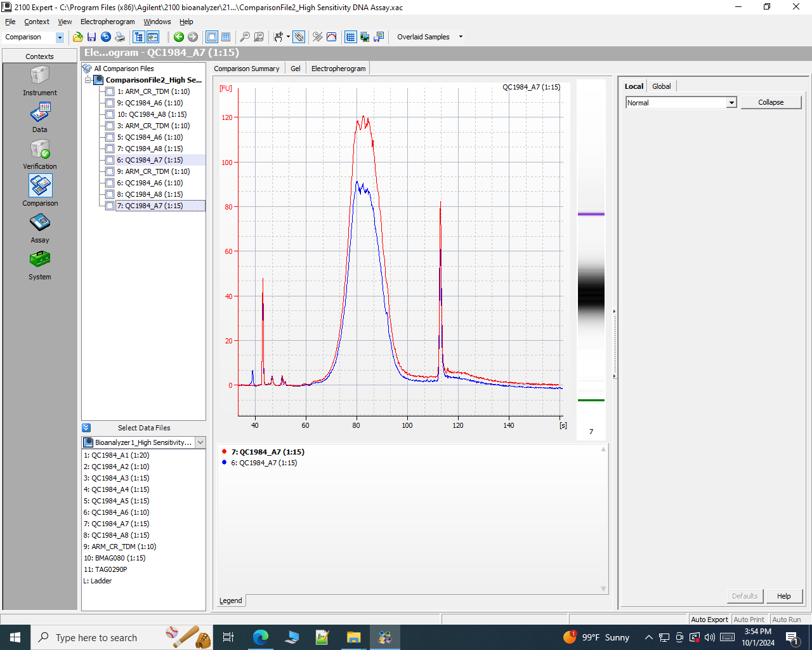
Task: Click the print toolbar icon
Action: click(x=120, y=37)
